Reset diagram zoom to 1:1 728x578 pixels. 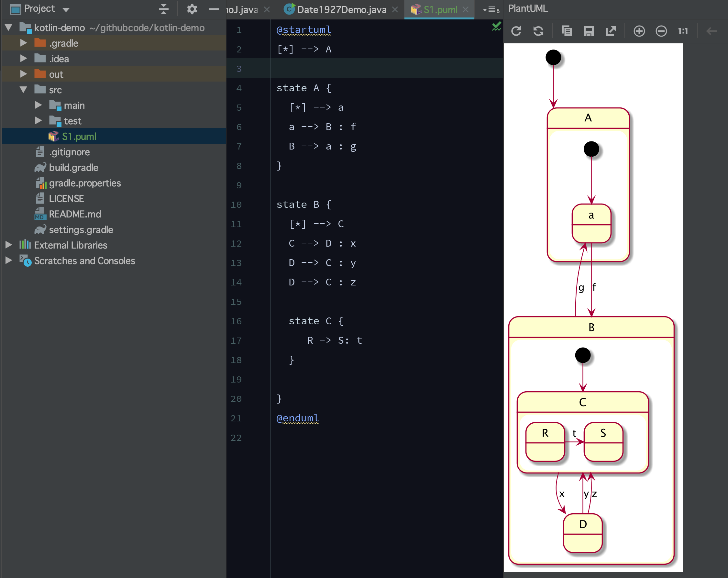(683, 31)
